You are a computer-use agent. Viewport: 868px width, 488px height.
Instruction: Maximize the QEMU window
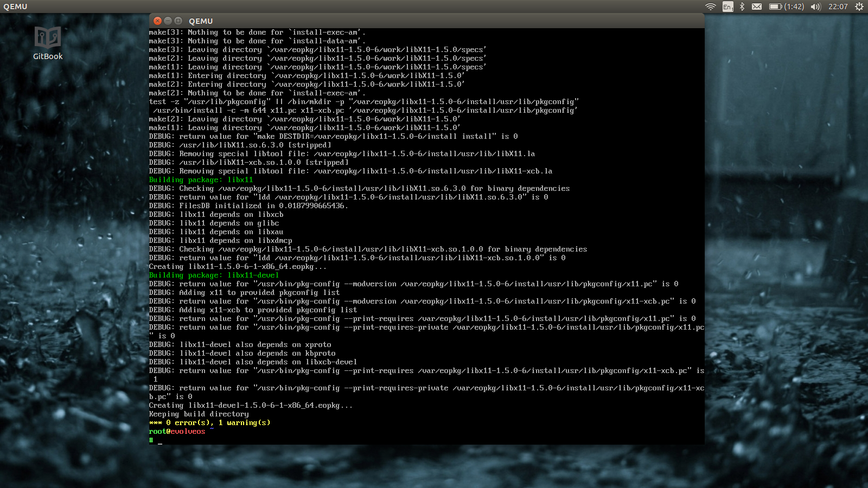178,21
